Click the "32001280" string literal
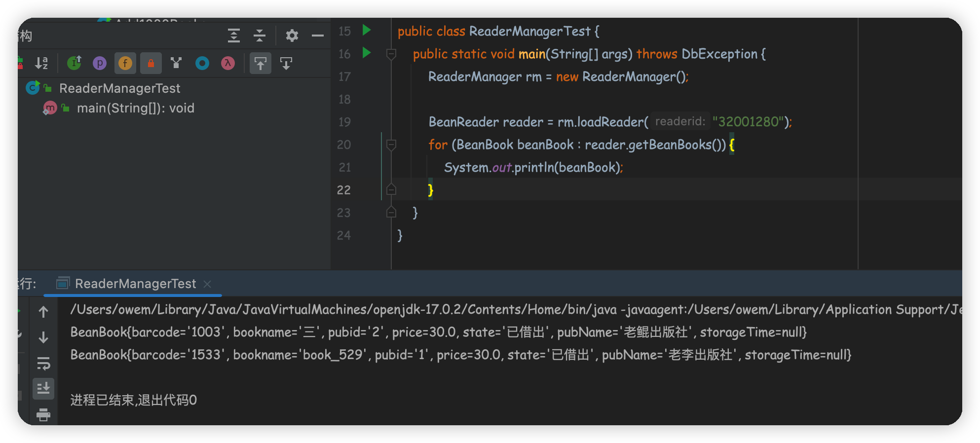The height and width of the screenshot is (443, 980). [x=748, y=122]
